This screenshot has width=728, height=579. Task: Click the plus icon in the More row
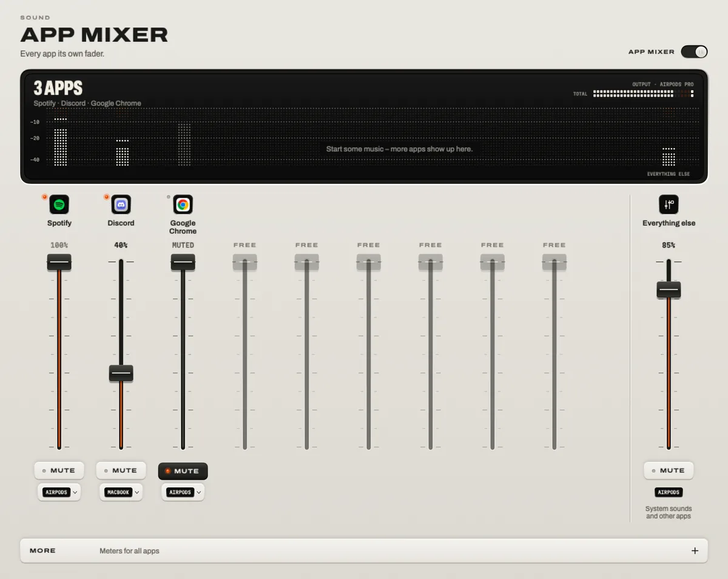pos(695,551)
